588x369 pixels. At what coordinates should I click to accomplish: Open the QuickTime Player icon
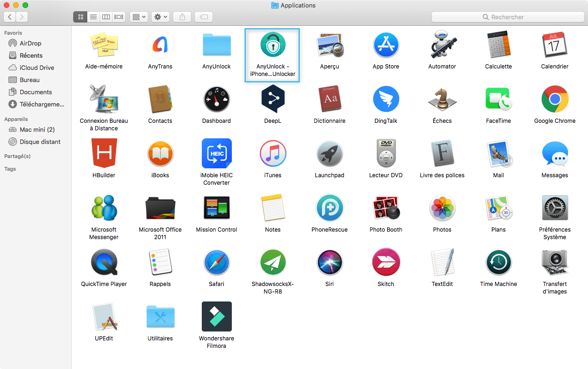point(104,262)
